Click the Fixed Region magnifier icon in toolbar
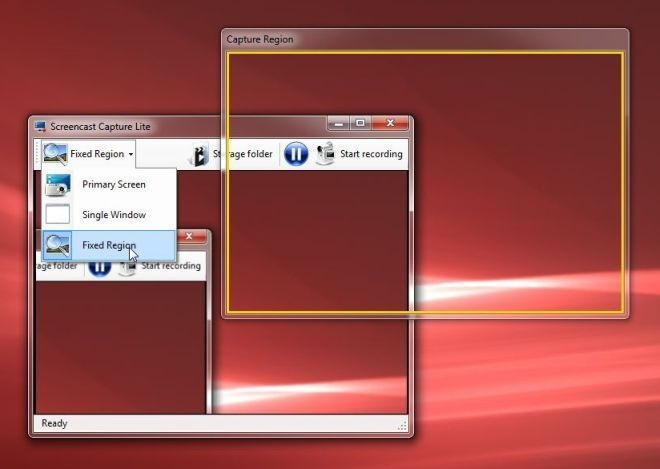Screen dimensions: 660x469 click(55, 154)
